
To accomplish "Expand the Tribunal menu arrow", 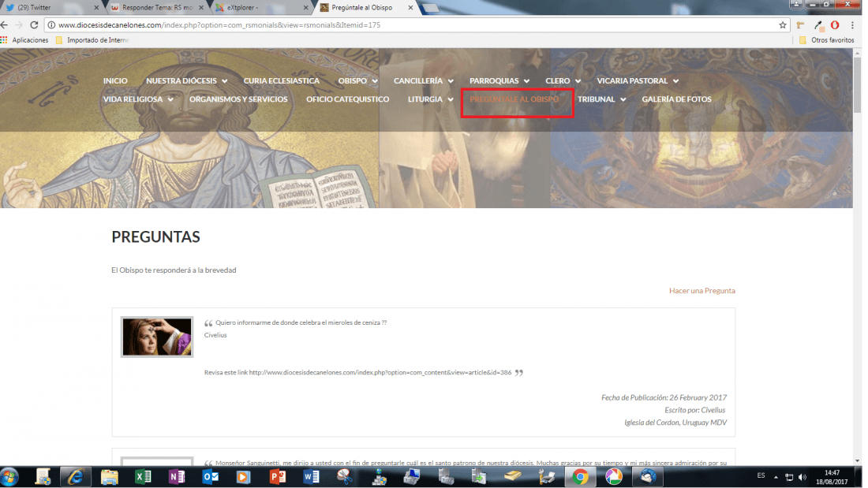I will pos(623,99).
